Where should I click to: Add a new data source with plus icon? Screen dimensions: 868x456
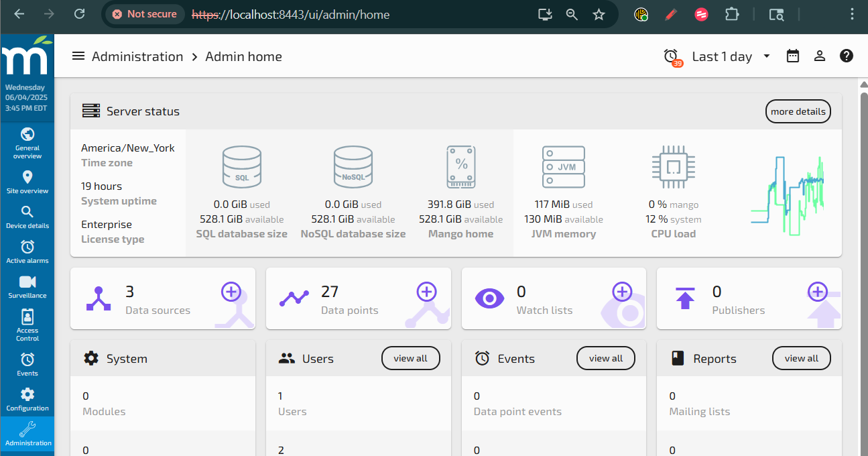[x=231, y=292]
